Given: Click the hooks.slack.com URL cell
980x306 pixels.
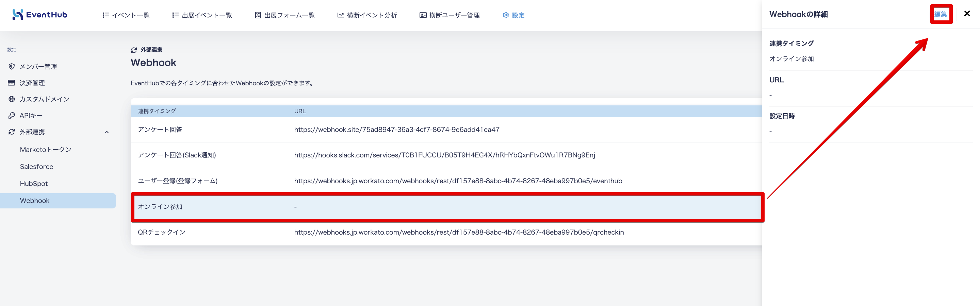Looking at the screenshot, I should [x=445, y=155].
